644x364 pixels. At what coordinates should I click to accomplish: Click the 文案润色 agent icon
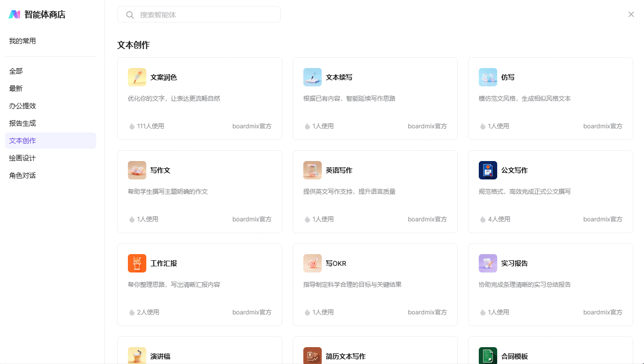pos(137,77)
